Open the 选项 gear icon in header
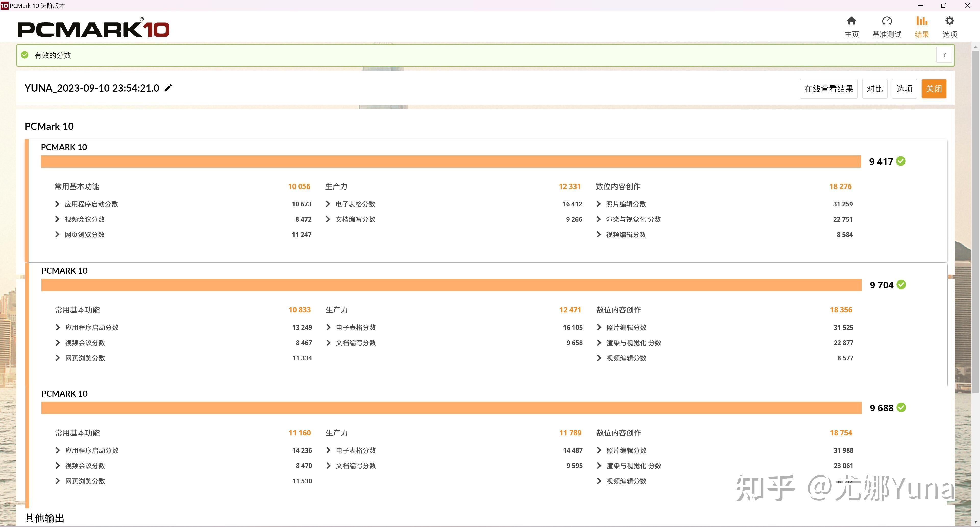The width and height of the screenshot is (980, 527). (x=949, y=21)
